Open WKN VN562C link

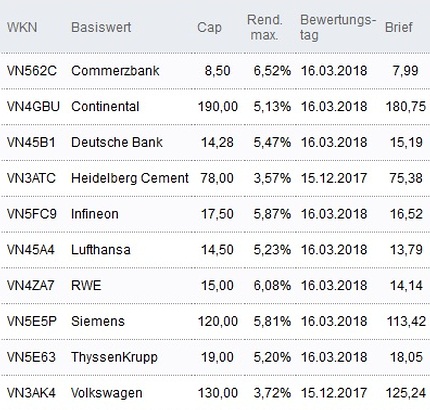[x=32, y=71]
